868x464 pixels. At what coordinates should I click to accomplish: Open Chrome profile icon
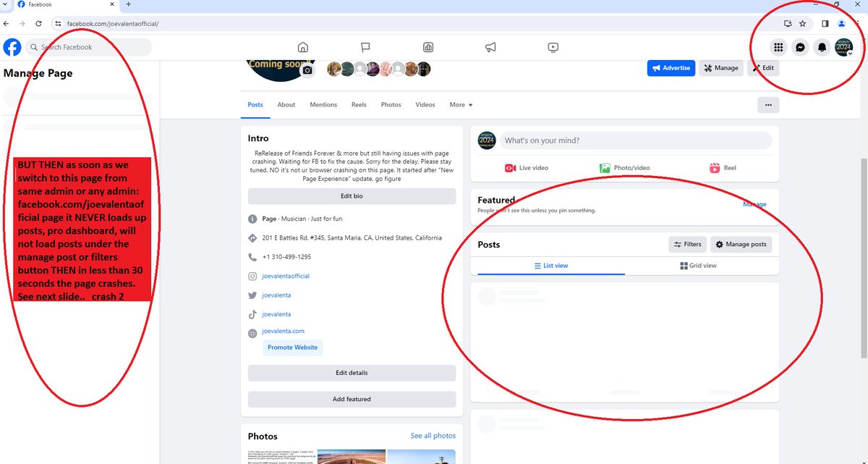841,23
